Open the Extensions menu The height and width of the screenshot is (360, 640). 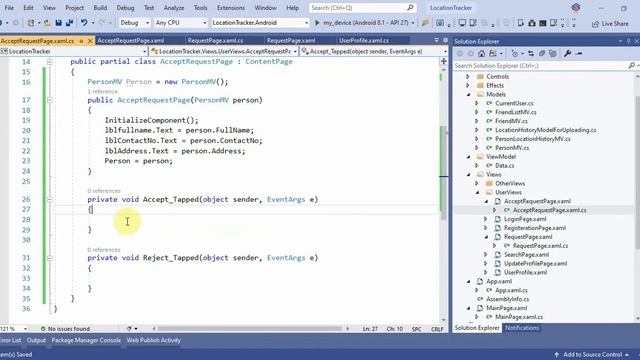click(231, 8)
